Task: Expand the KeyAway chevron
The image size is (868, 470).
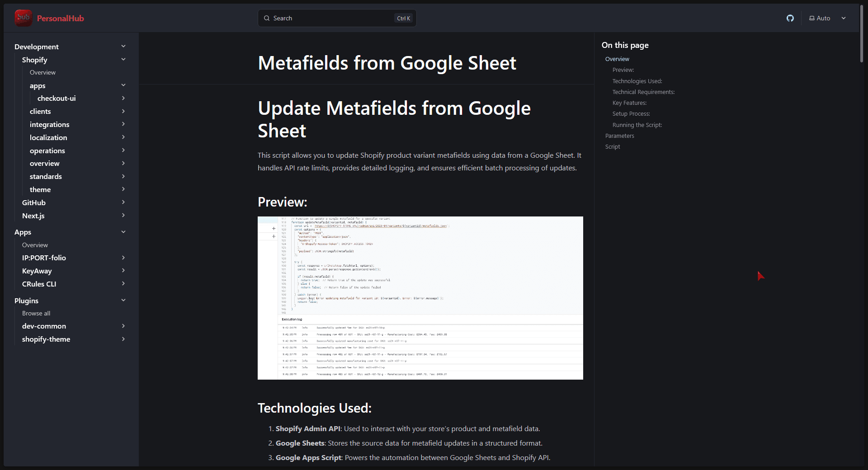Action: [123, 271]
